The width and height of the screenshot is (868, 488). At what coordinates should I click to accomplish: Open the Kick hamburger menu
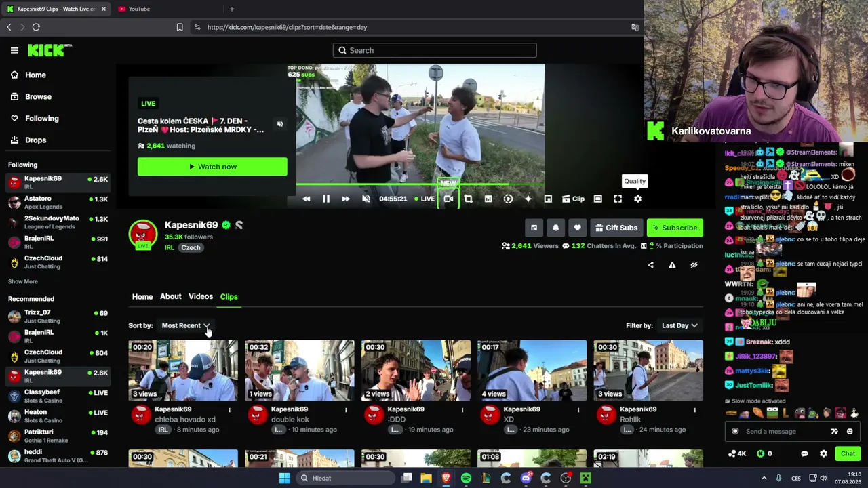[x=14, y=50]
